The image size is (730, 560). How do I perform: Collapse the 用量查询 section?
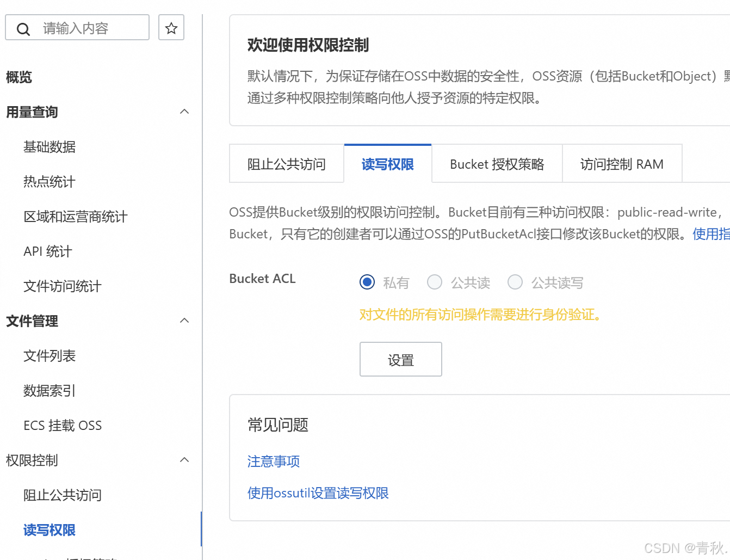coord(184,112)
